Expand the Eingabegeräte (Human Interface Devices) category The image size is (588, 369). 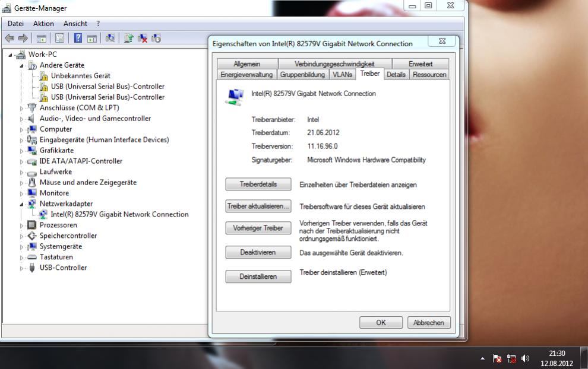(x=21, y=141)
